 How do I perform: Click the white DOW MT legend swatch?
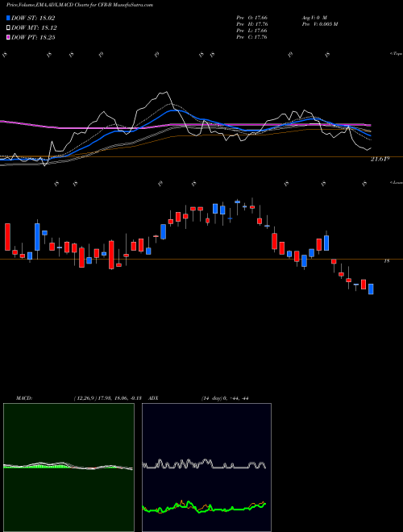8,28
